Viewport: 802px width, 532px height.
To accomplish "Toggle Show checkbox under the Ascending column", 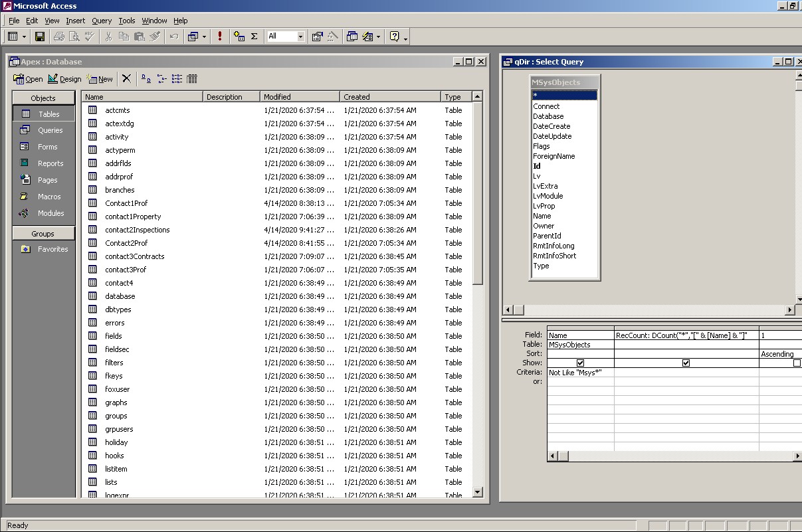I will point(797,363).
